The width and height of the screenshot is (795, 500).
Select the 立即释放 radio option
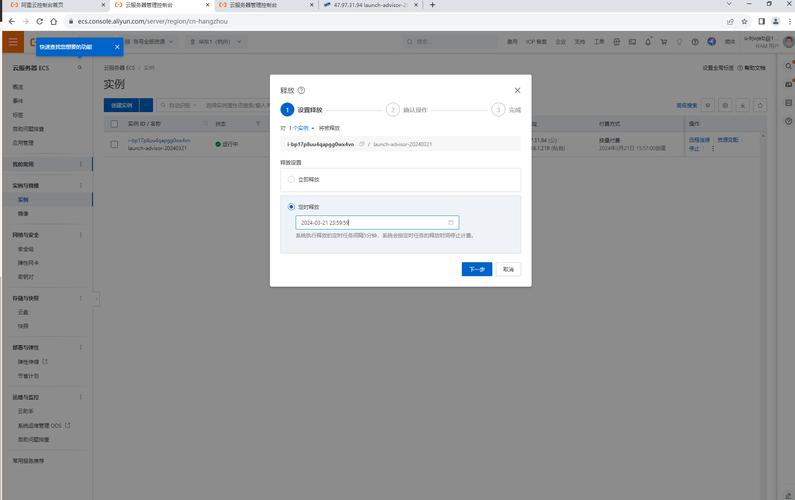(x=291, y=179)
